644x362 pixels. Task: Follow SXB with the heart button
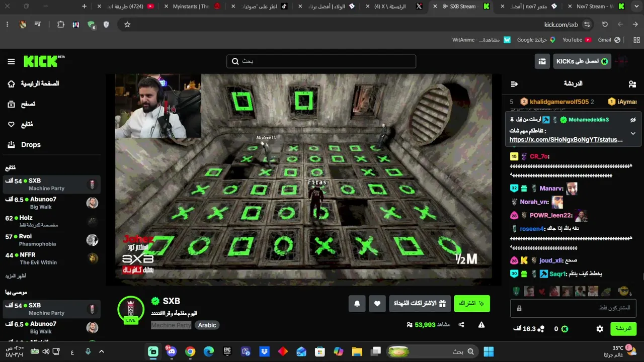[377, 304]
